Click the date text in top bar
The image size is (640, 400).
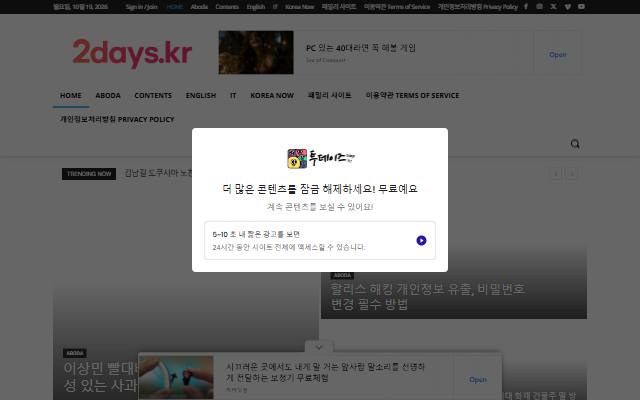(80, 7)
